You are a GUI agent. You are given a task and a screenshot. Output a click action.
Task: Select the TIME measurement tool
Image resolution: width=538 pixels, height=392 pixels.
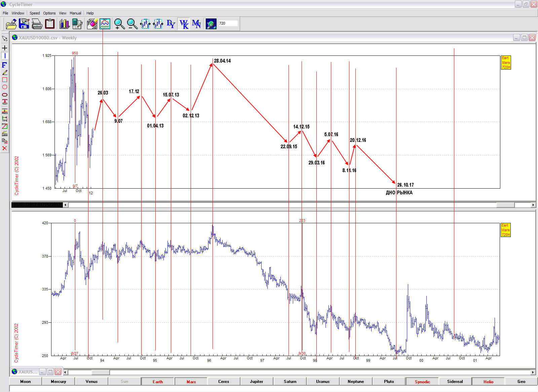tap(5, 119)
